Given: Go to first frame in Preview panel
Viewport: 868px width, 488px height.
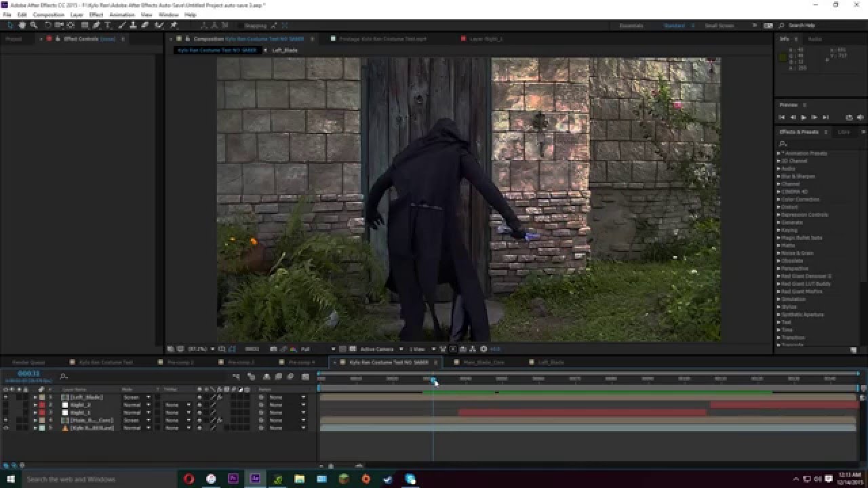Looking at the screenshot, I should point(783,117).
